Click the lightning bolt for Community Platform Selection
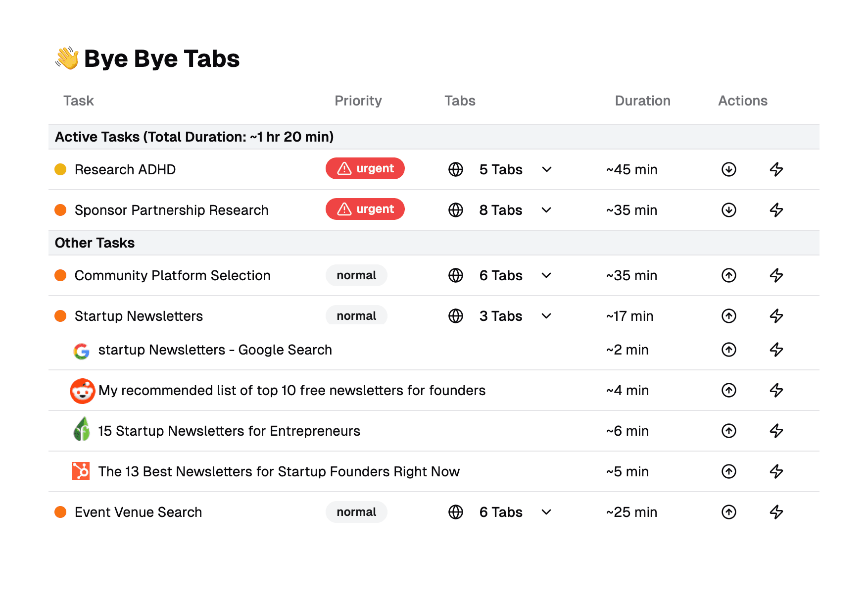The width and height of the screenshot is (868, 612). tap(776, 275)
